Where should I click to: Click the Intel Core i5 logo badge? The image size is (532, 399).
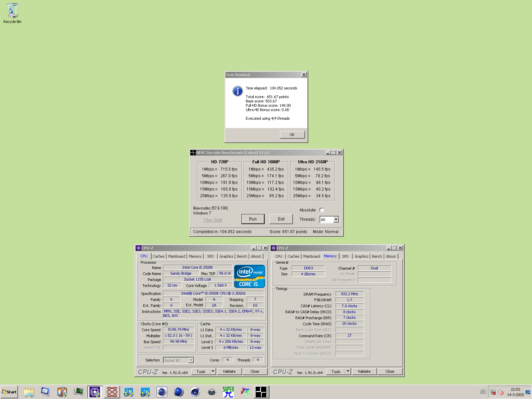(249, 276)
